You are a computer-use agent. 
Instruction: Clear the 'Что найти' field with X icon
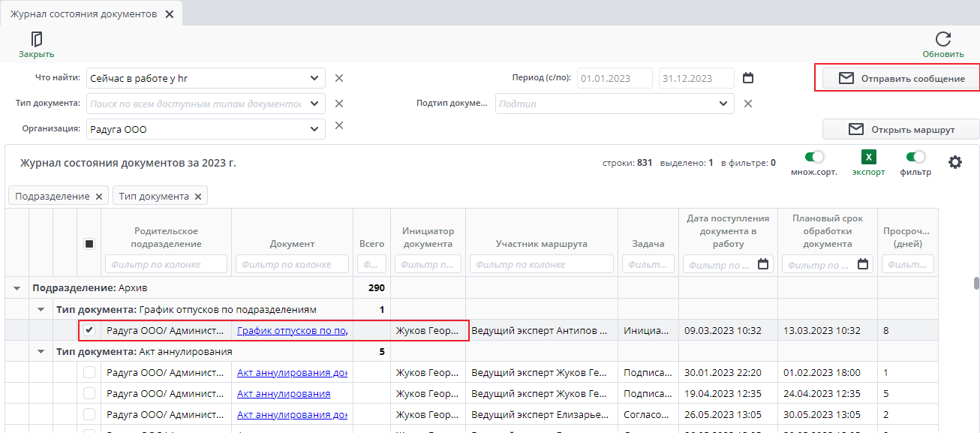[339, 78]
